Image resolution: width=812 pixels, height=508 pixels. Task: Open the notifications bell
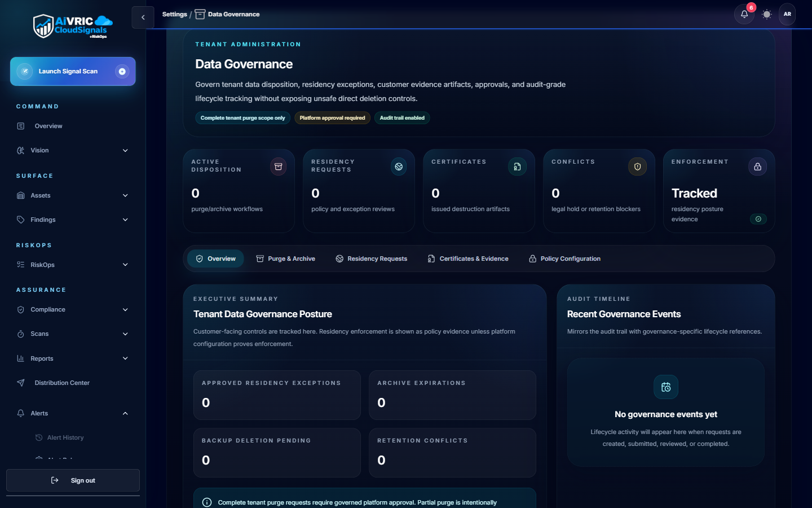pos(744,14)
